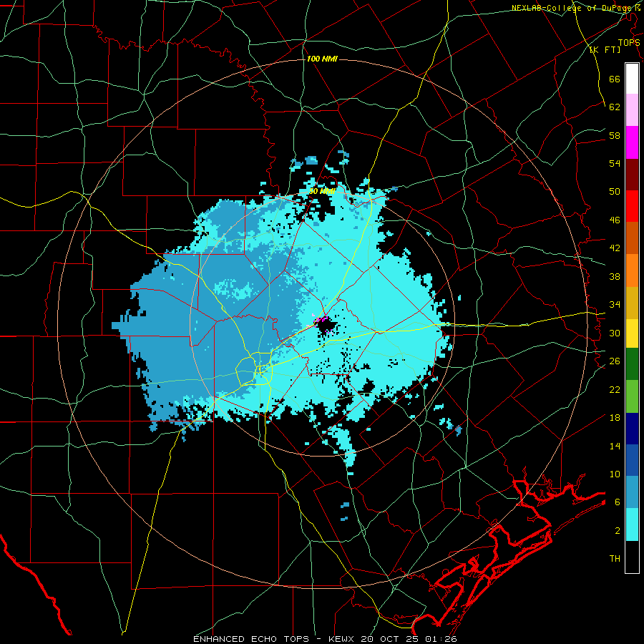The image size is (644, 644).
Task: Click the TOPS legend heading
Action: point(629,43)
